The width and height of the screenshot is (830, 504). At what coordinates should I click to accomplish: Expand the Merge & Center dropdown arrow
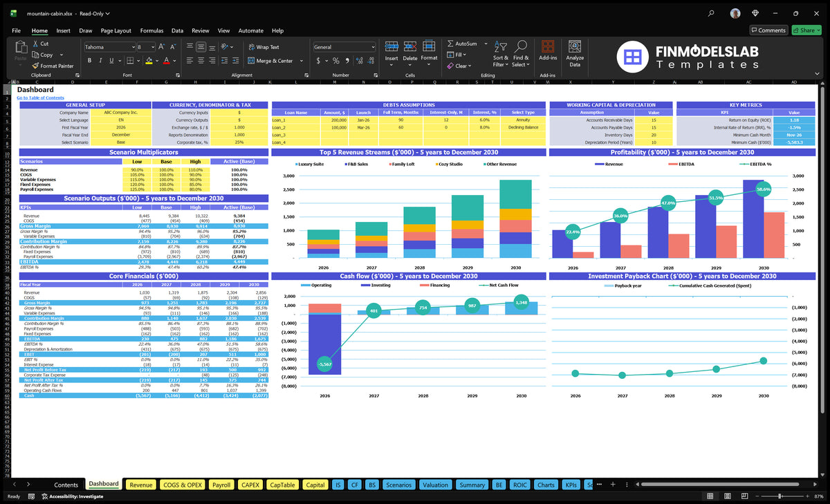coord(302,61)
